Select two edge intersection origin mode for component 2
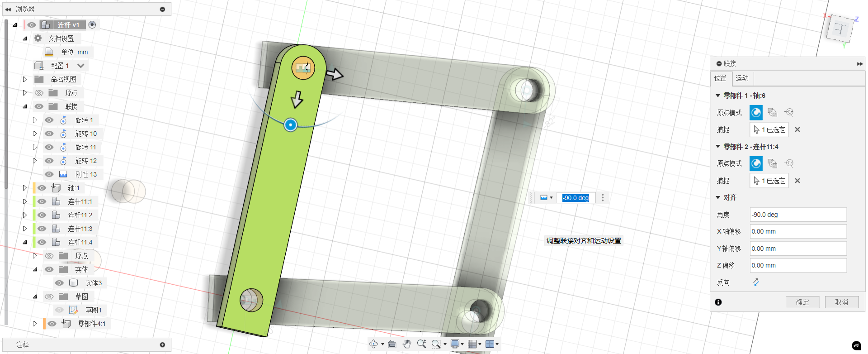The width and height of the screenshot is (868, 354). (x=789, y=163)
